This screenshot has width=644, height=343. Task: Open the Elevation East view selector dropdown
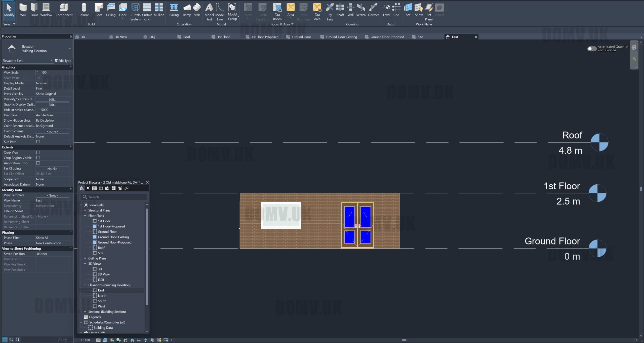(51, 61)
